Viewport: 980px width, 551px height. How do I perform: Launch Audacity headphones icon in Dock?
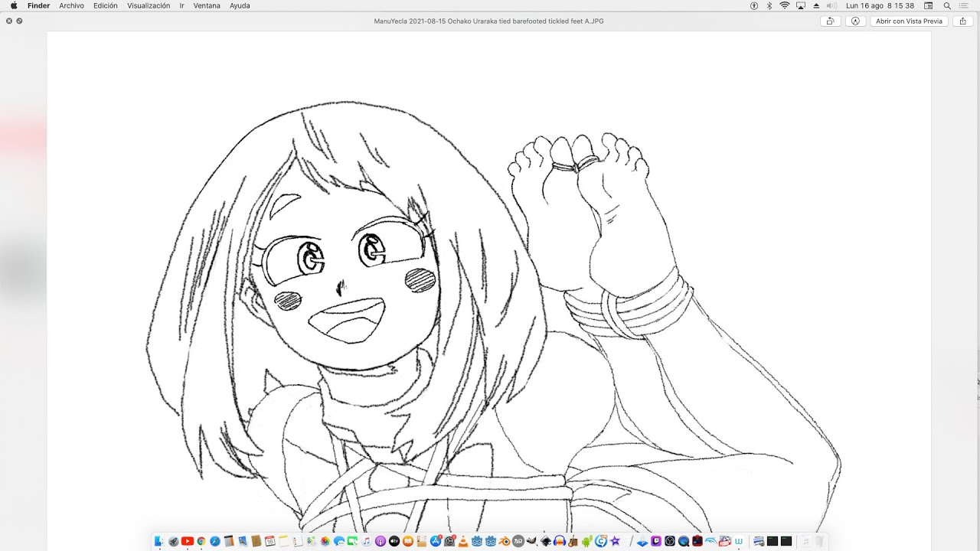(560, 541)
